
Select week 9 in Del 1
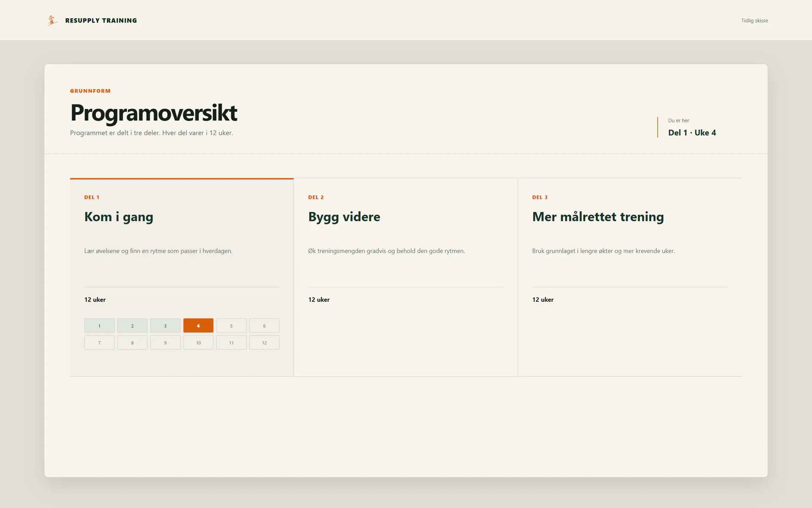165,342
